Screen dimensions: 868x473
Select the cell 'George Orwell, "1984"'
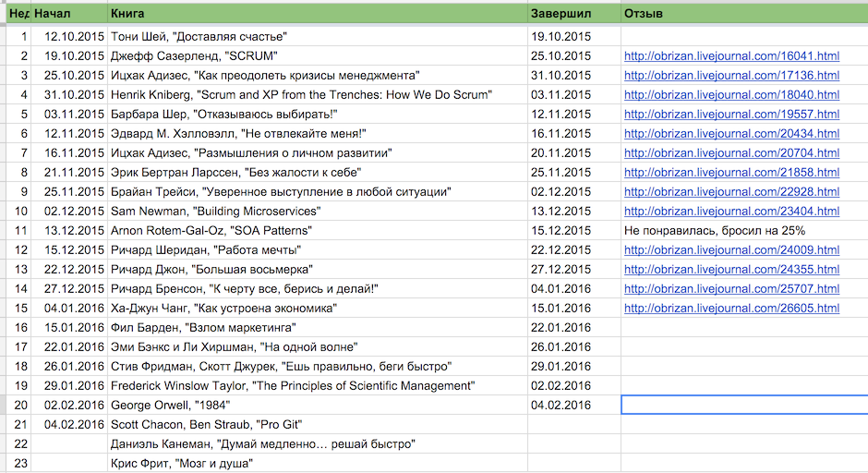[x=318, y=405]
